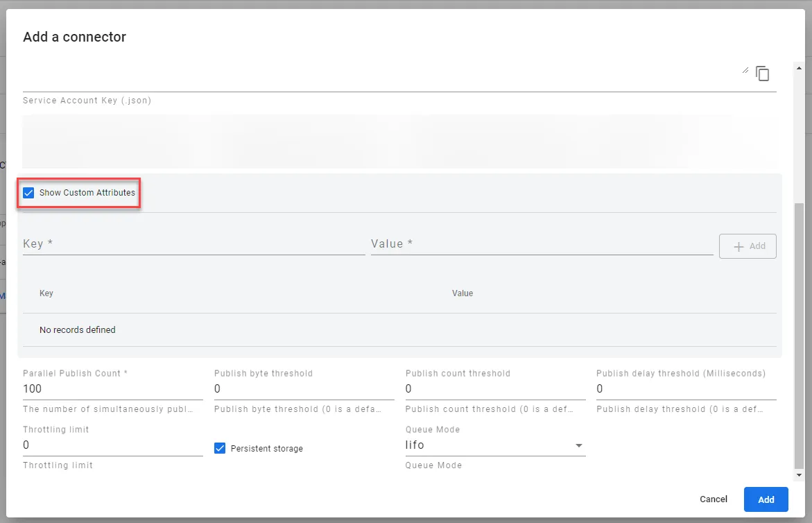Cancel adding the connector
This screenshot has height=523, width=812.
click(713, 499)
